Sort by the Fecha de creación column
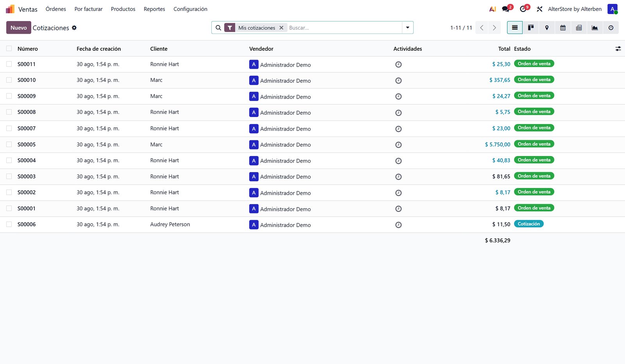Image resolution: width=625 pixels, height=364 pixels. [x=99, y=49]
